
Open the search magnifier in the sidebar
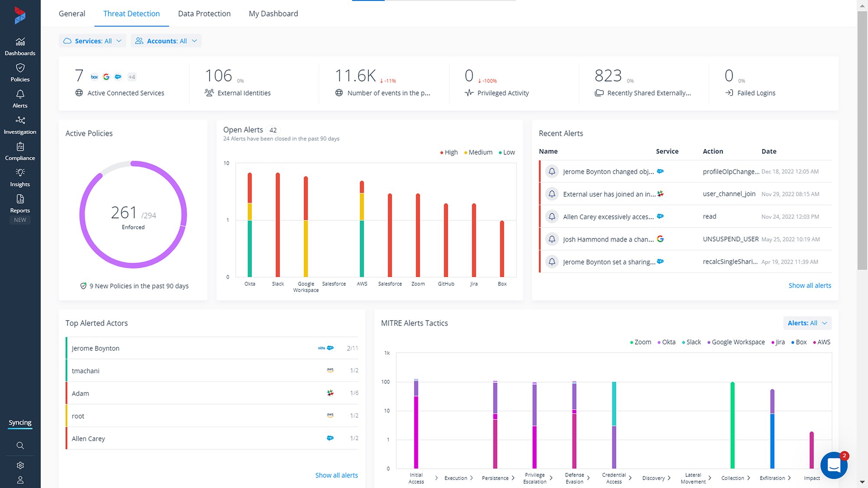20,445
